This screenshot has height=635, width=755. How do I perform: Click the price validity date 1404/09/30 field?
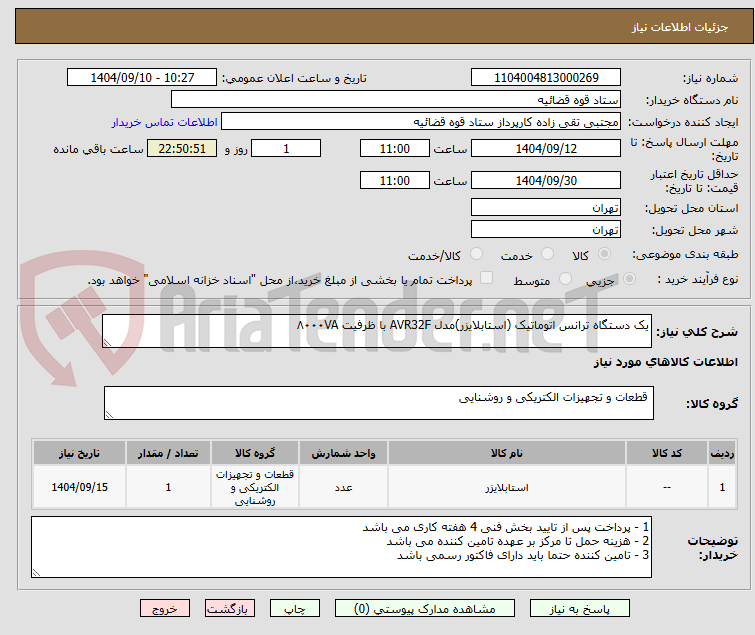point(546,181)
